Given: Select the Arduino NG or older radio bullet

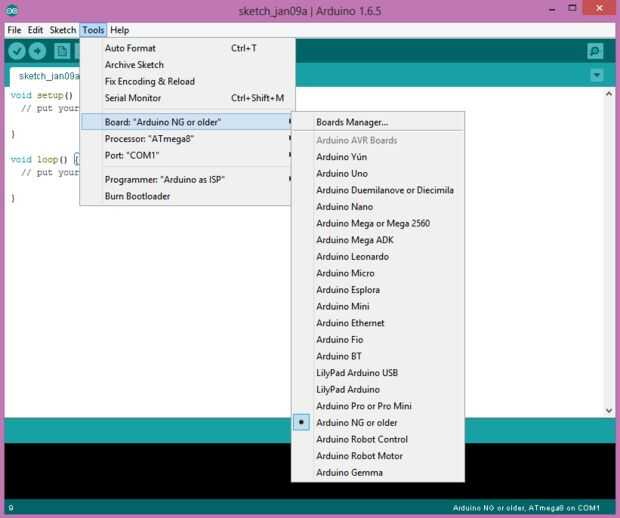Looking at the screenshot, I should (301, 422).
